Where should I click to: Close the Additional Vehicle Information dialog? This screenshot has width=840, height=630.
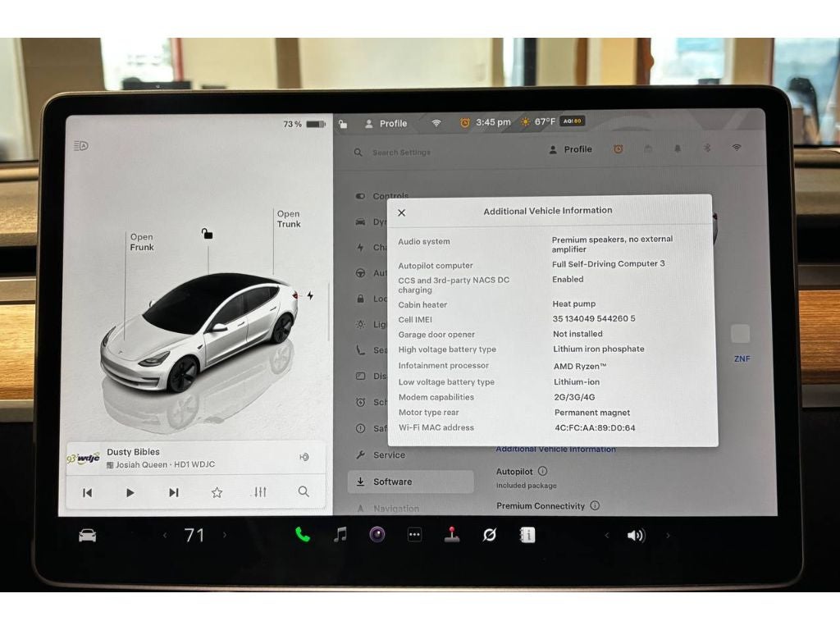click(401, 212)
